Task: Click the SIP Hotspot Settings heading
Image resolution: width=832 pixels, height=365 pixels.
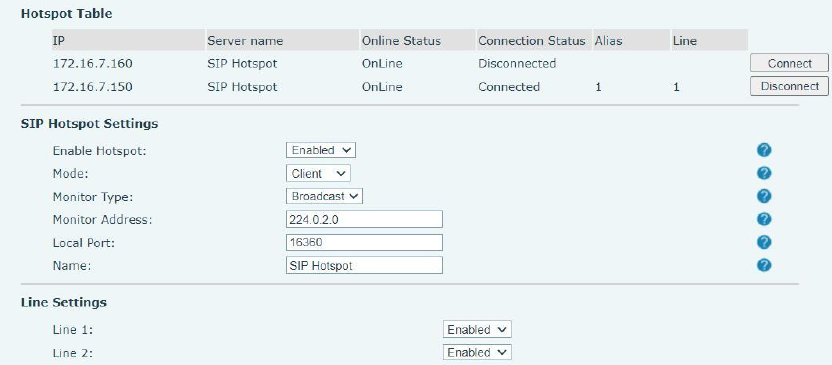Action: (x=89, y=124)
